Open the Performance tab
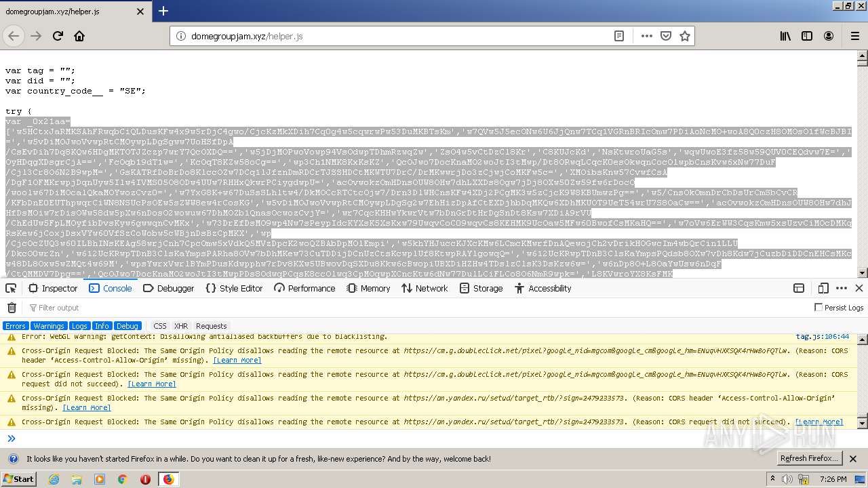The height and width of the screenshot is (488, 868). click(304, 288)
